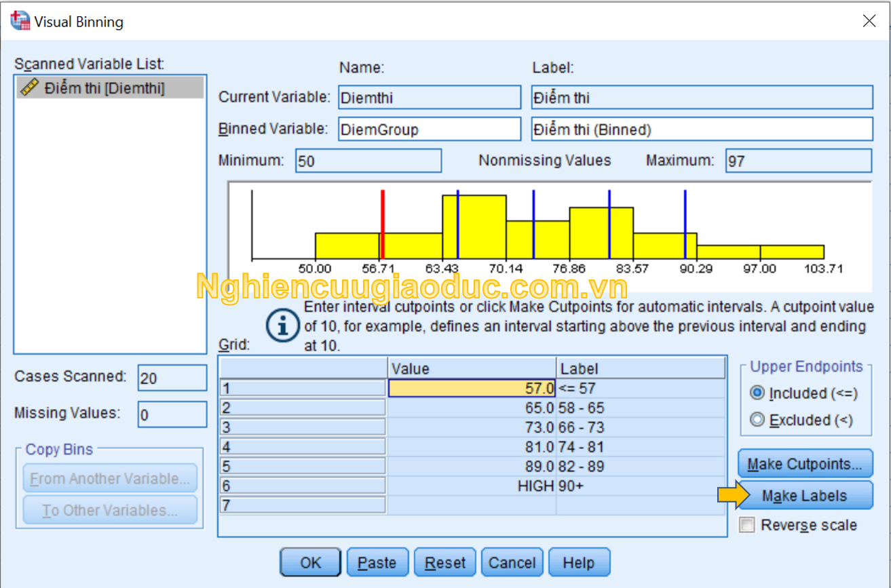Click the Binned Variable name field DiemGroup
This screenshot has width=891, height=588.
430,129
